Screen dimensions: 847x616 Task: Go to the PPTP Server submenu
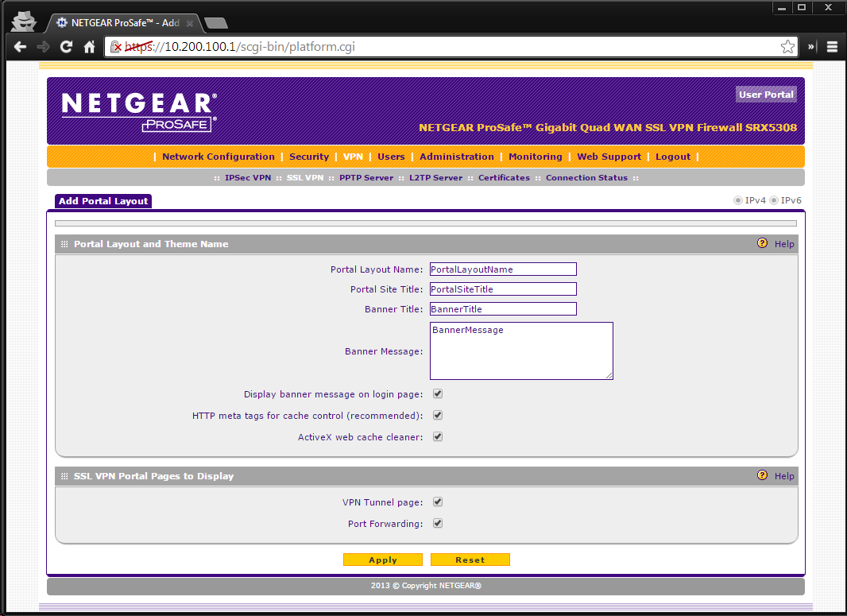(x=366, y=178)
